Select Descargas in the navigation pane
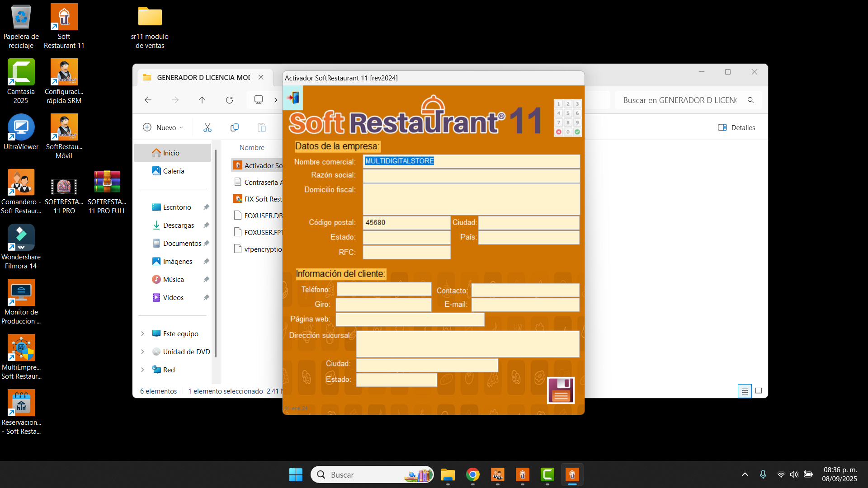Viewport: 868px width, 488px height. click(178, 225)
